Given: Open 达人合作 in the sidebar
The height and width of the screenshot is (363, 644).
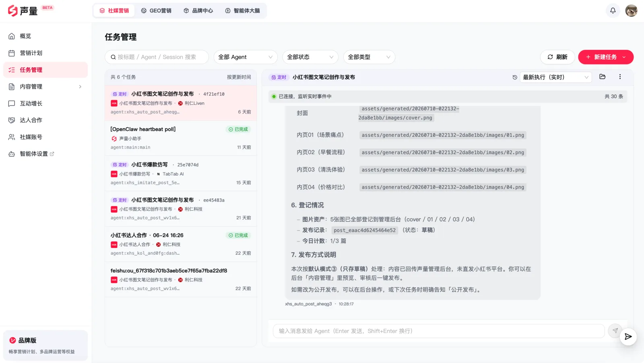Looking at the screenshot, I should pyautogui.click(x=45, y=120).
